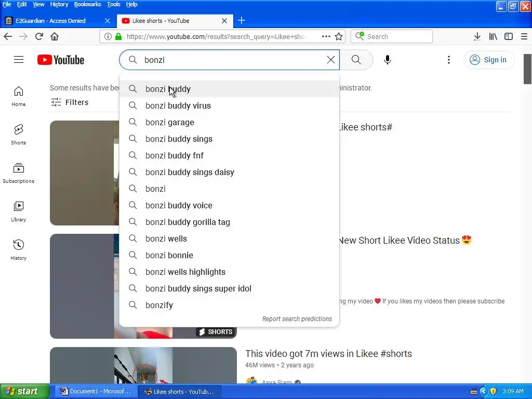The width and height of the screenshot is (532, 399).
Task: Open the YouTube guide hamburger menu
Action: click(19, 60)
